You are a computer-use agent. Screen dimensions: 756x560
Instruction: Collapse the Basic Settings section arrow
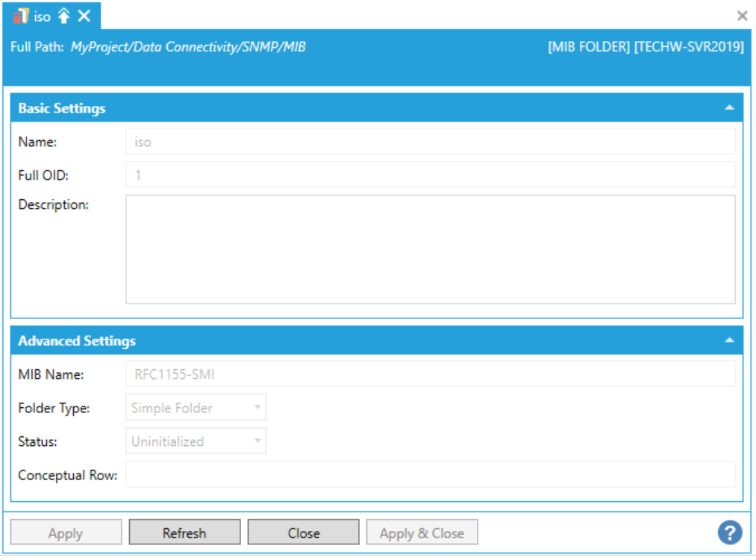pos(729,108)
